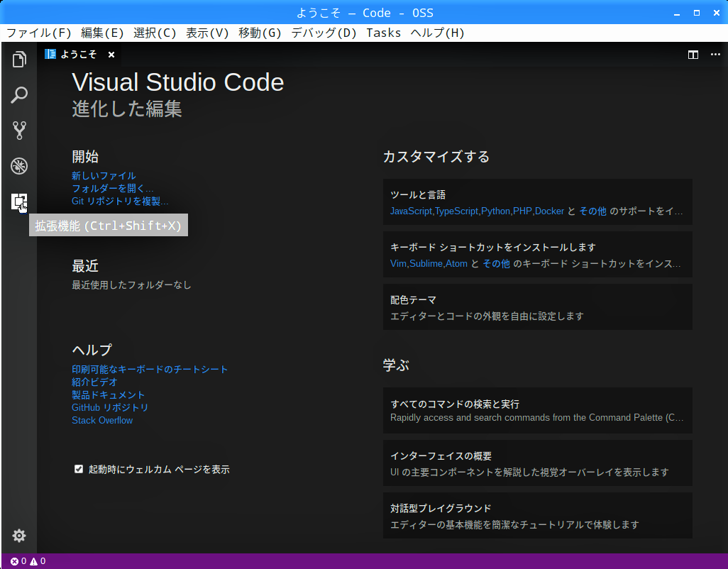
Task: Click the Sublime keyboard shortcuts link
Action: pos(426,264)
